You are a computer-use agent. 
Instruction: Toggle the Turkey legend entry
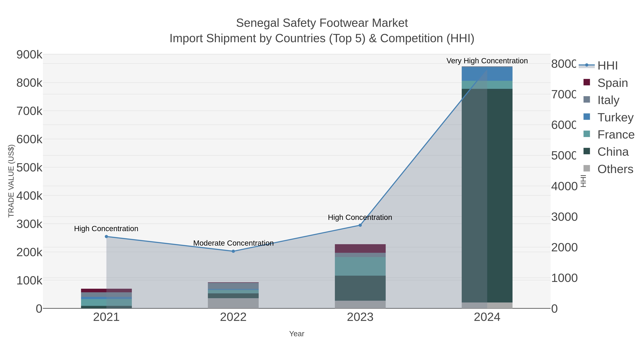(608, 117)
